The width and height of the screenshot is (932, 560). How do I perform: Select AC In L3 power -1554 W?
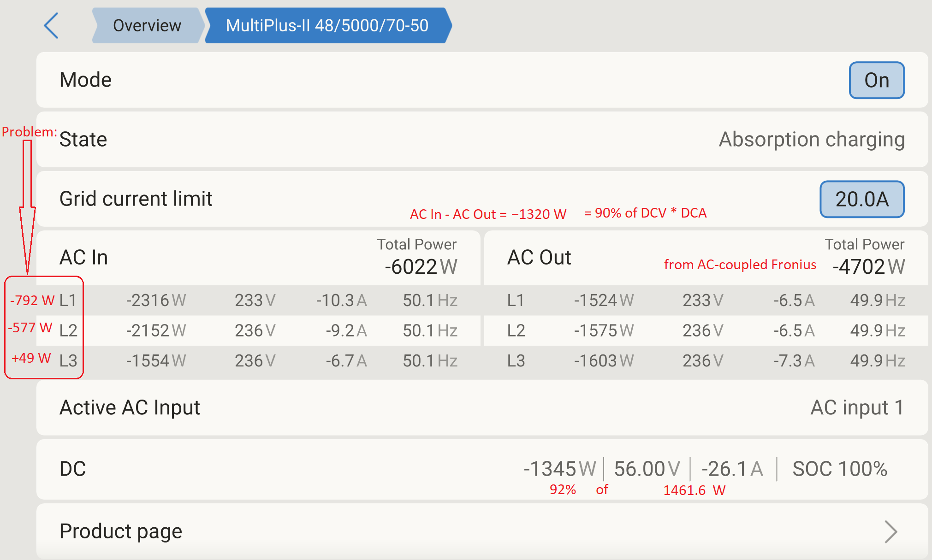click(x=156, y=360)
